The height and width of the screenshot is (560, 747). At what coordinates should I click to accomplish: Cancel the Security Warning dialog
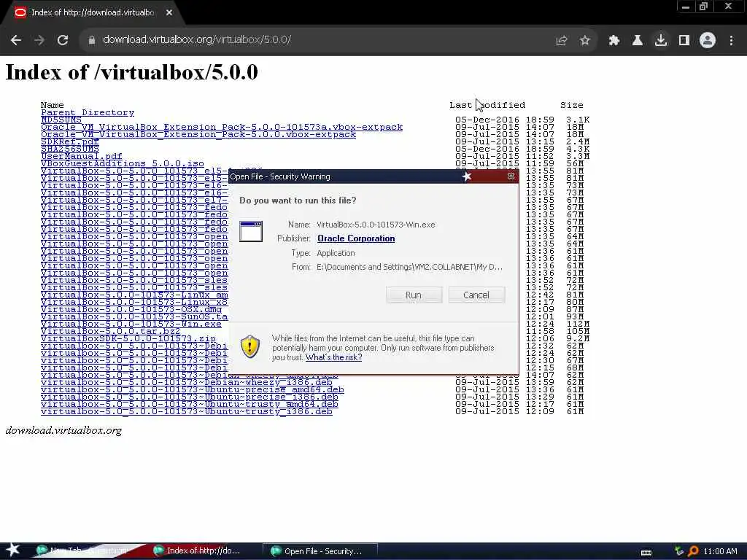tap(476, 295)
